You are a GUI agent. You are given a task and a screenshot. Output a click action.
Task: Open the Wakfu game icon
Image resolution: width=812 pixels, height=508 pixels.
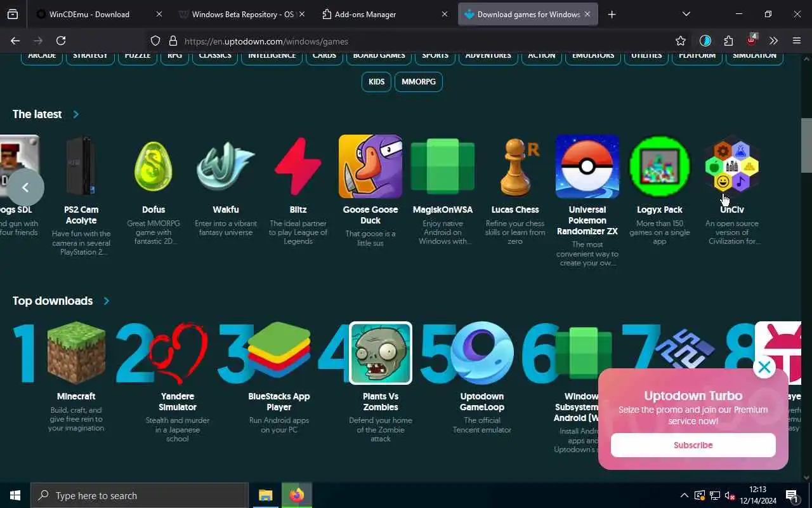pos(226,166)
